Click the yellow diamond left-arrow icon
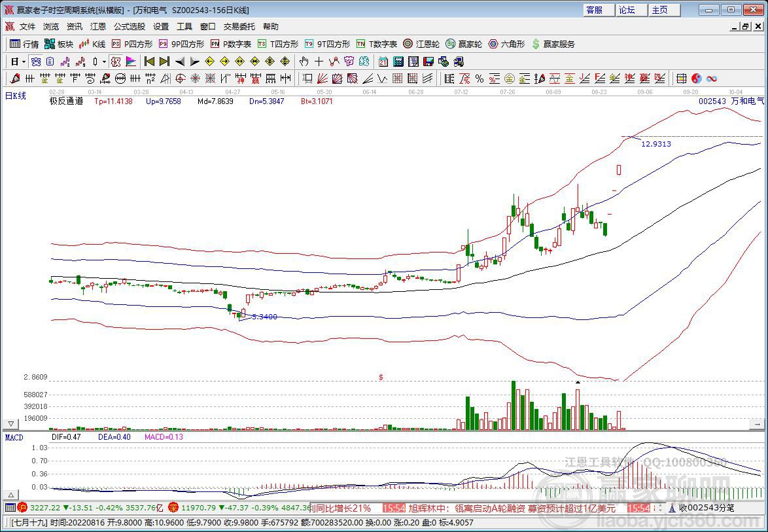This screenshot has width=768, height=532. pos(209,62)
